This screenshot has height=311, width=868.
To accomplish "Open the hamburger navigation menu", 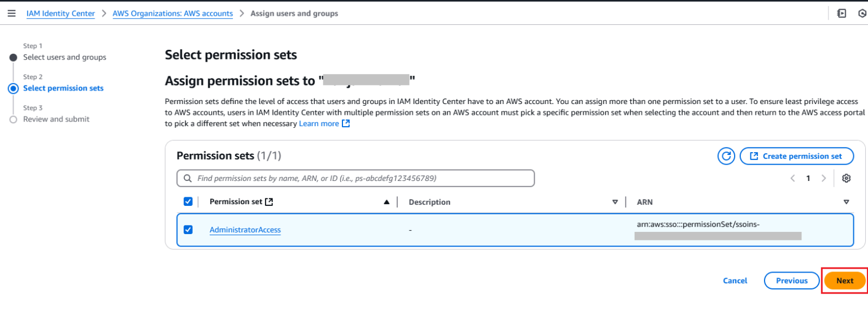I will [x=11, y=14].
